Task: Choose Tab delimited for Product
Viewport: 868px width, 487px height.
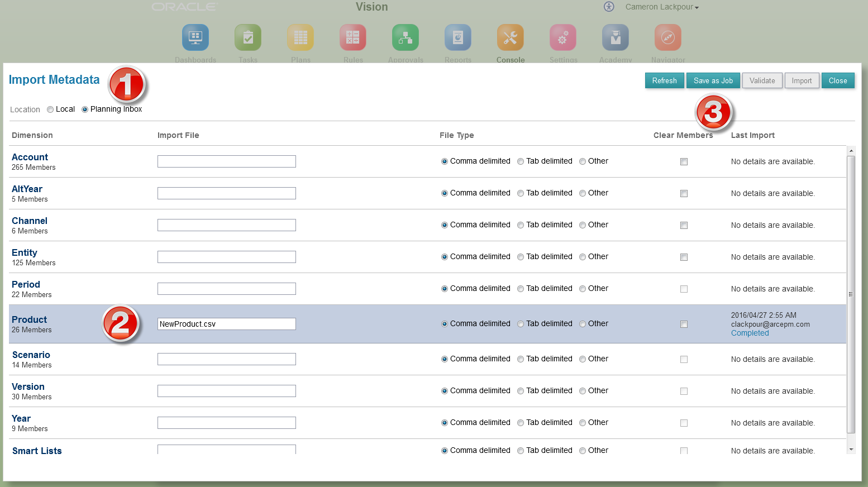Action: [521, 324]
